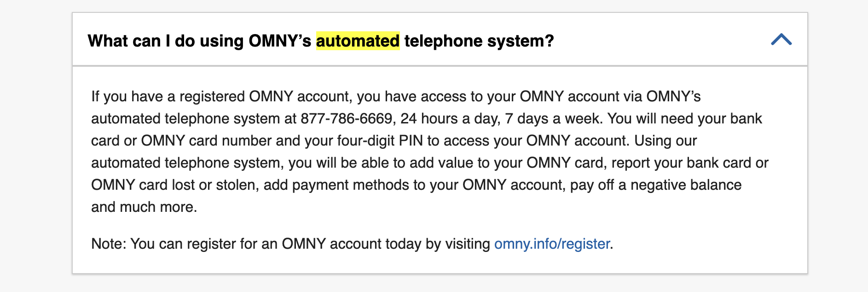The height and width of the screenshot is (292, 868).
Task: Open the omny.info/register link
Action: [x=552, y=244]
